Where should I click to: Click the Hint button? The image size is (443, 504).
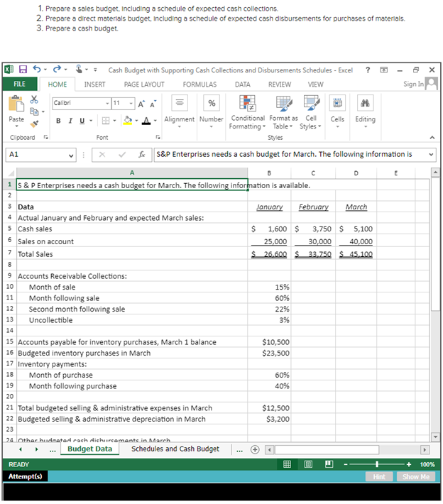379,477
